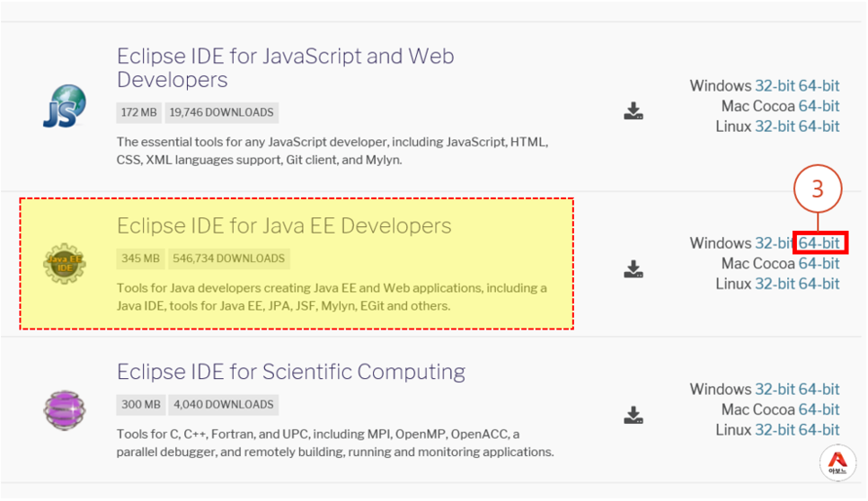Click the JS globe package logo

[x=65, y=106]
